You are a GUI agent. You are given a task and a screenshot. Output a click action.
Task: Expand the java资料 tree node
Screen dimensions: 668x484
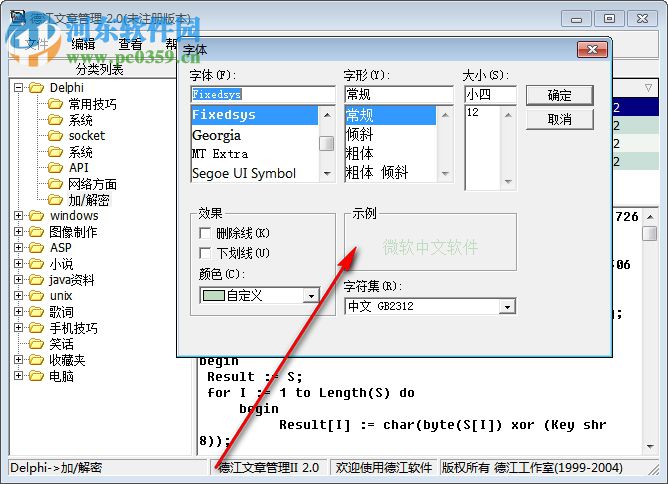coord(18,279)
